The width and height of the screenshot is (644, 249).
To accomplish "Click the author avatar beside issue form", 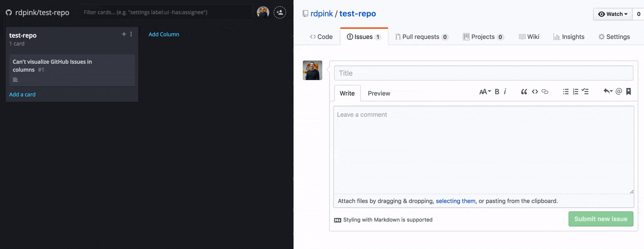I will 313,70.
